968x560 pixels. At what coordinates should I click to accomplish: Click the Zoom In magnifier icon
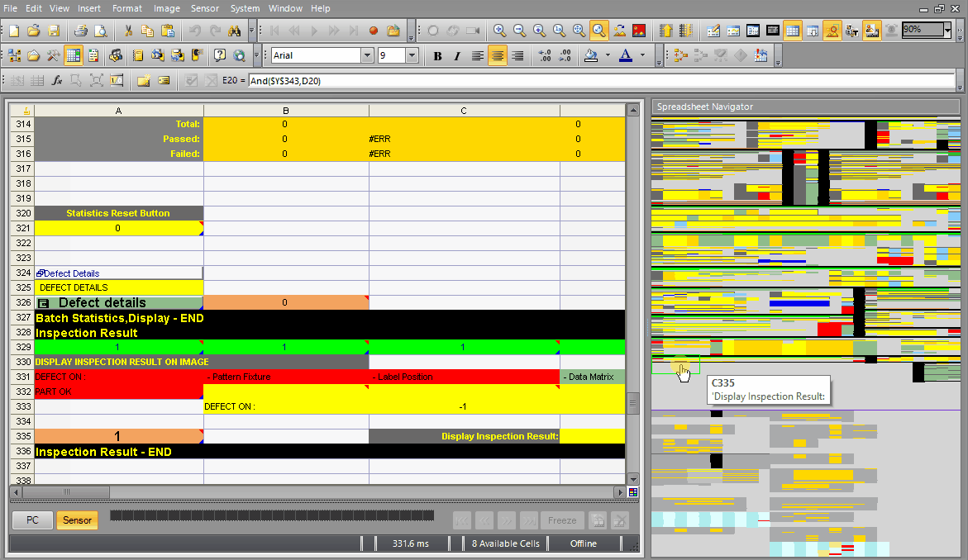[499, 31]
